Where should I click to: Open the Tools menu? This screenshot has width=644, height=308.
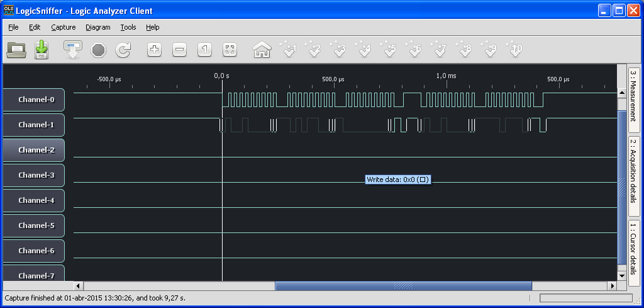[128, 27]
